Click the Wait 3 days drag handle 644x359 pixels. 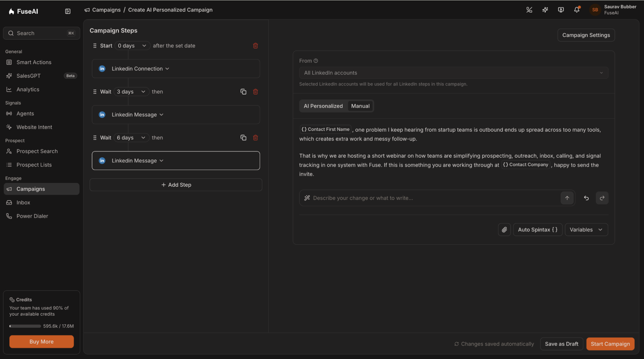point(95,92)
